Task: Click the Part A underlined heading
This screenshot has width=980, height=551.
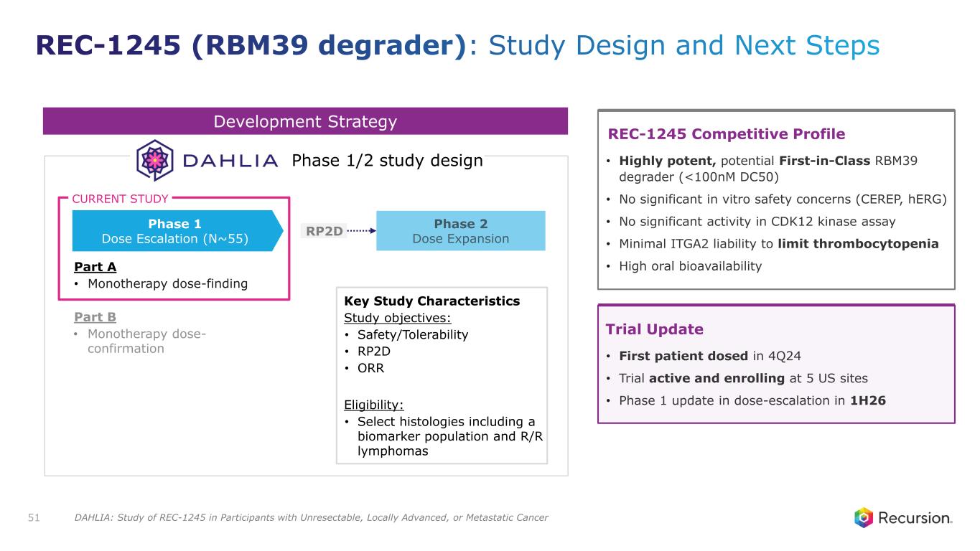Action: tap(95, 267)
